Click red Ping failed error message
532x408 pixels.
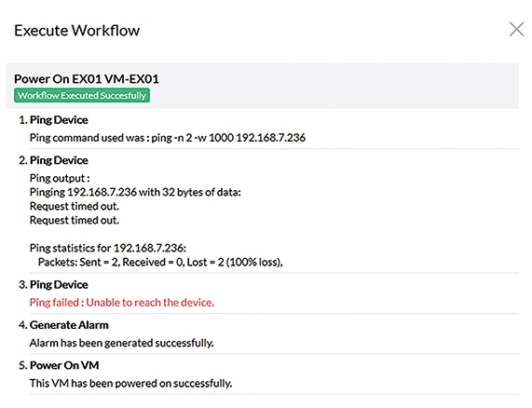coord(122,302)
